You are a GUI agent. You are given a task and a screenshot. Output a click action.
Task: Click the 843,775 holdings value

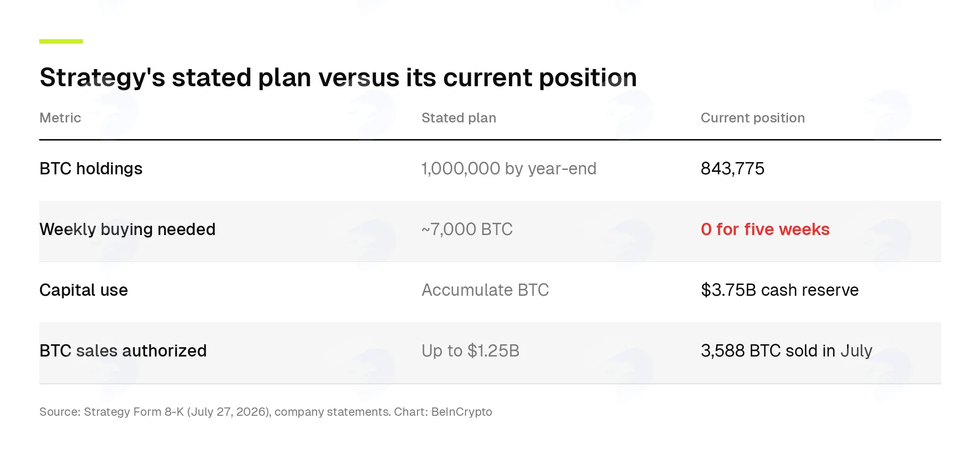coord(732,169)
